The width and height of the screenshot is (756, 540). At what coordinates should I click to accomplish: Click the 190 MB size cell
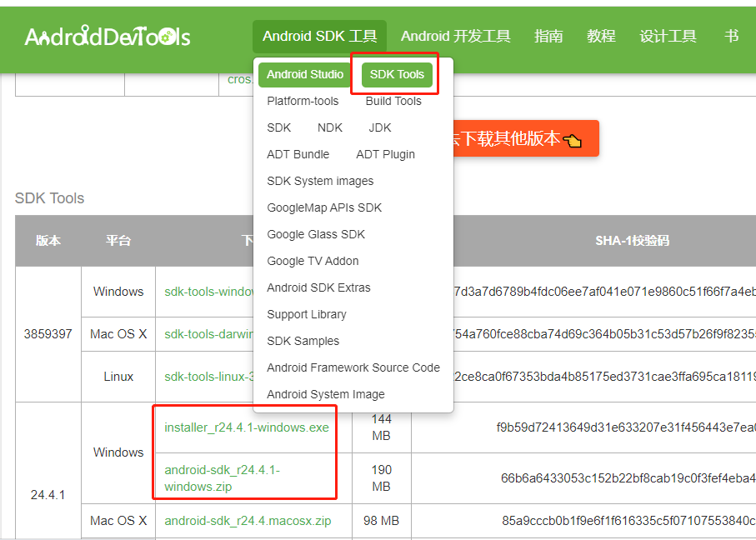pyautogui.click(x=382, y=478)
